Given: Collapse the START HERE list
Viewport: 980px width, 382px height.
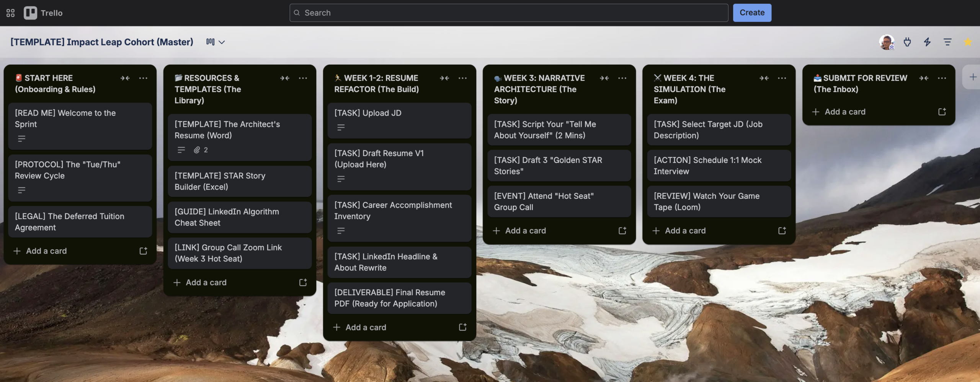Looking at the screenshot, I should pyautogui.click(x=125, y=78).
